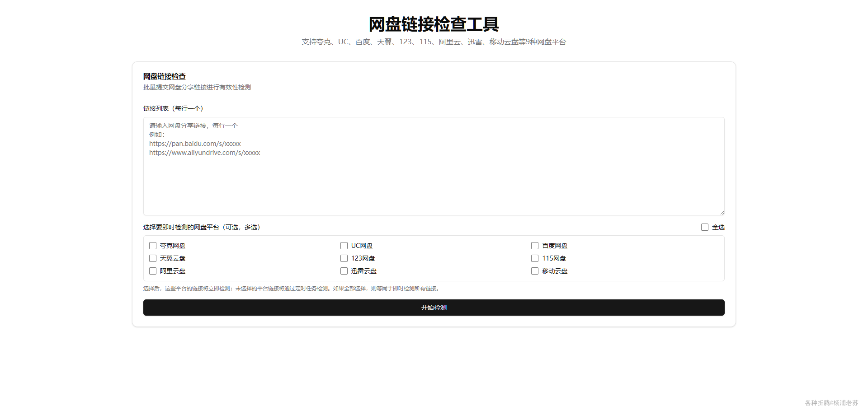
Task: Enable the 天翼云盘 checkbox
Action: (x=153, y=258)
